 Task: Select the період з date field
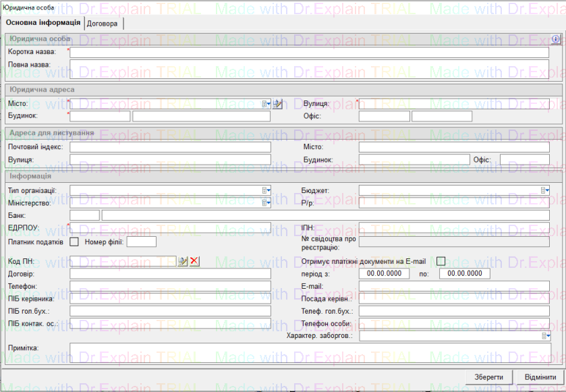pyautogui.click(x=385, y=274)
